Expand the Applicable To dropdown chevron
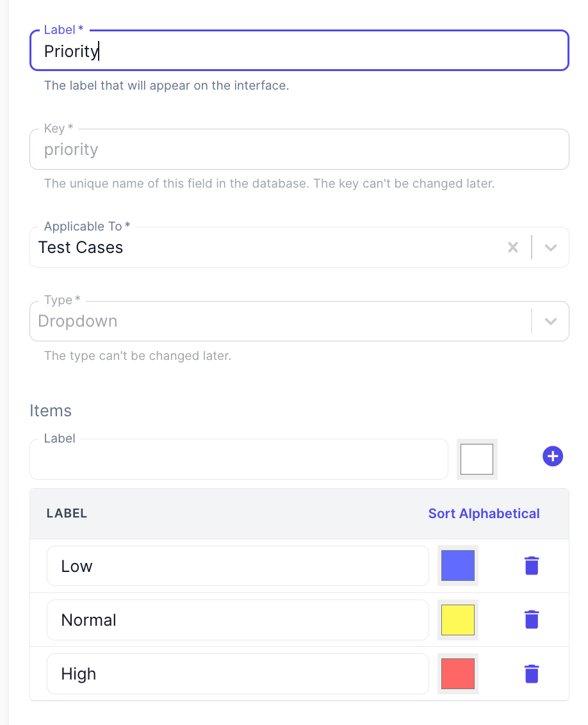Screen dimensions: 588x725 551,247
